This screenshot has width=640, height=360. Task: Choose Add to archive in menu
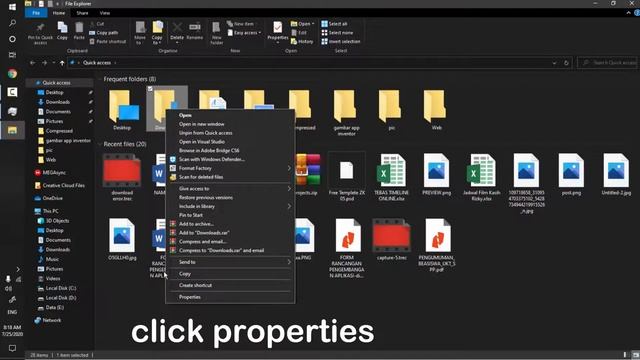click(x=230, y=224)
